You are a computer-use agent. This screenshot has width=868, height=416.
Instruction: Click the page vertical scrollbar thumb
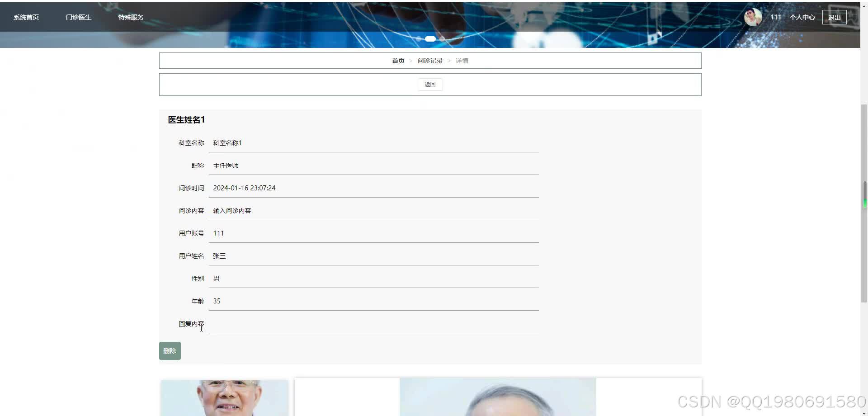pyautogui.click(x=864, y=203)
